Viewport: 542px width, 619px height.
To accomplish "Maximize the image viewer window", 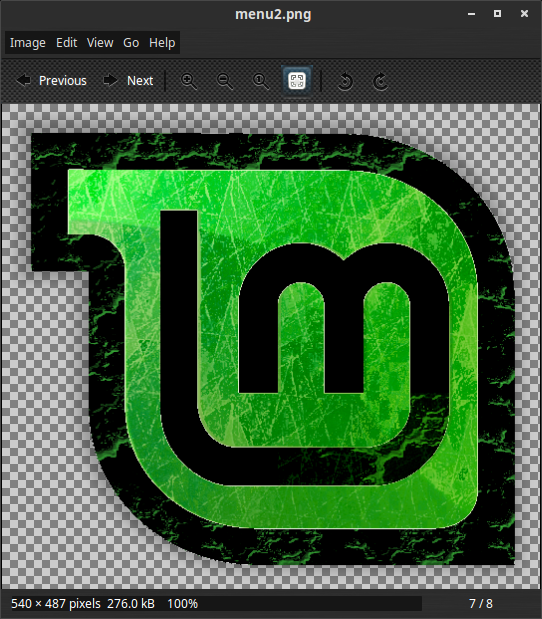I will point(497,14).
